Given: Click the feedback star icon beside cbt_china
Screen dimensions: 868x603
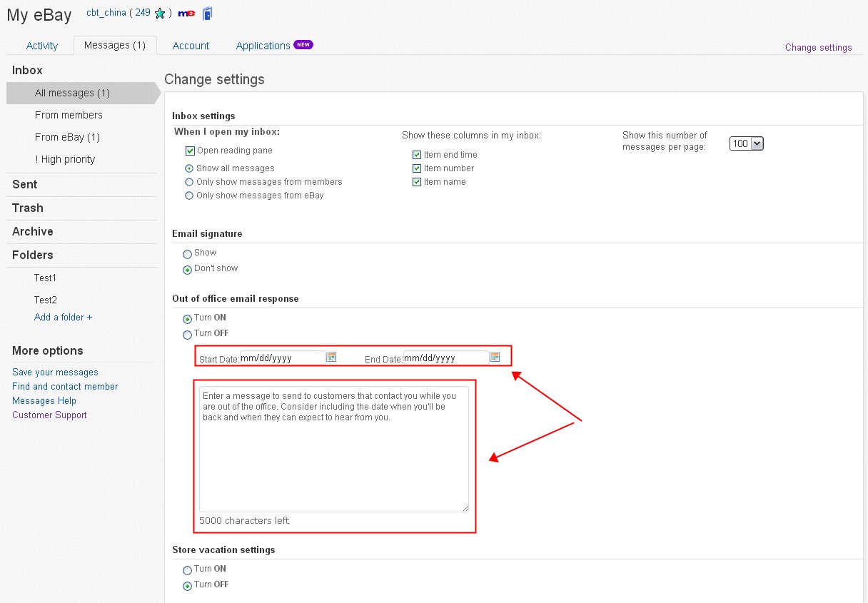Looking at the screenshot, I should tap(160, 14).
